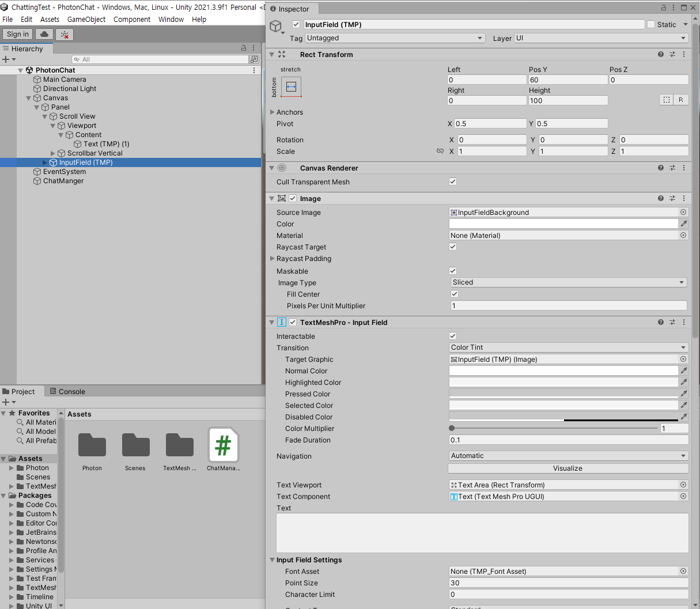Open the Layer dropdown
The width and height of the screenshot is (700, 609).
click(x=601, y=38)
